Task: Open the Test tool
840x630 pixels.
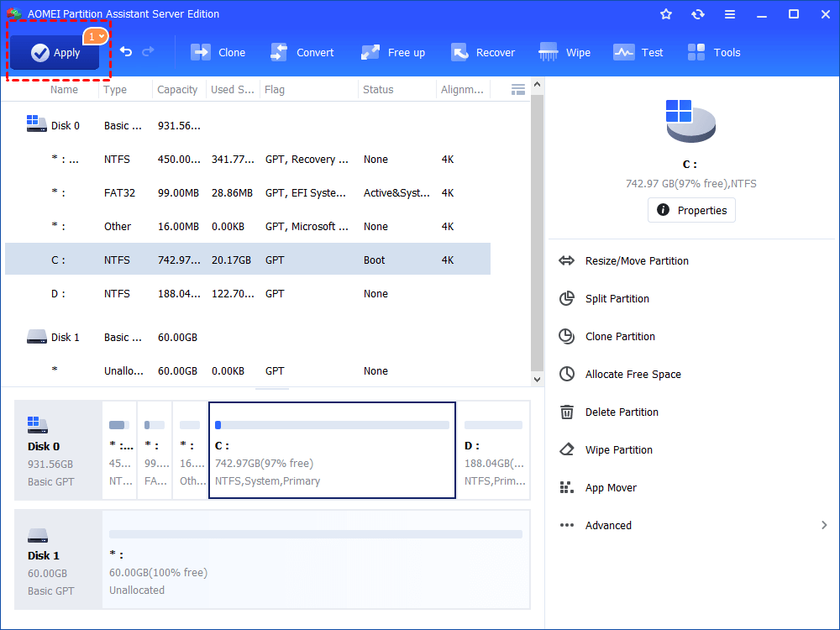Action: coord(638,52)
